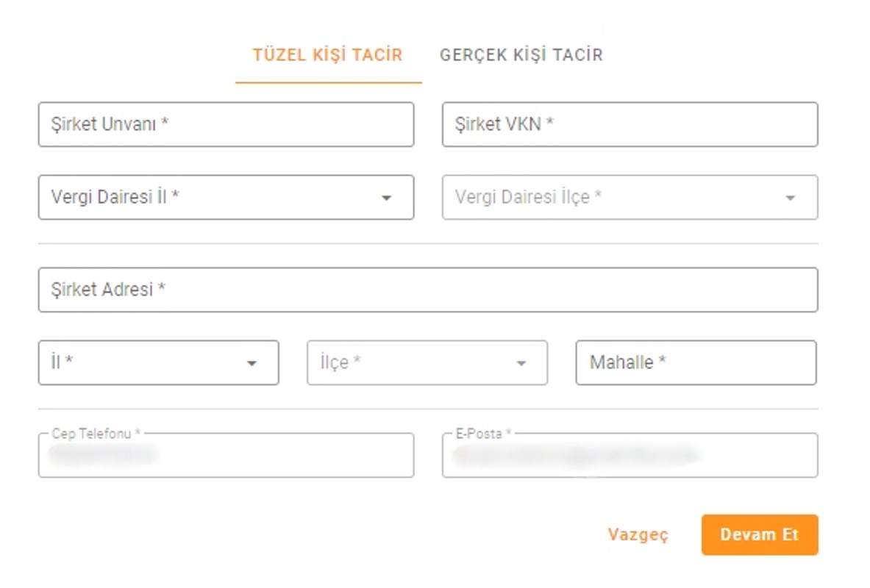Click the Cep Telefonu input field

coord(226,455)
